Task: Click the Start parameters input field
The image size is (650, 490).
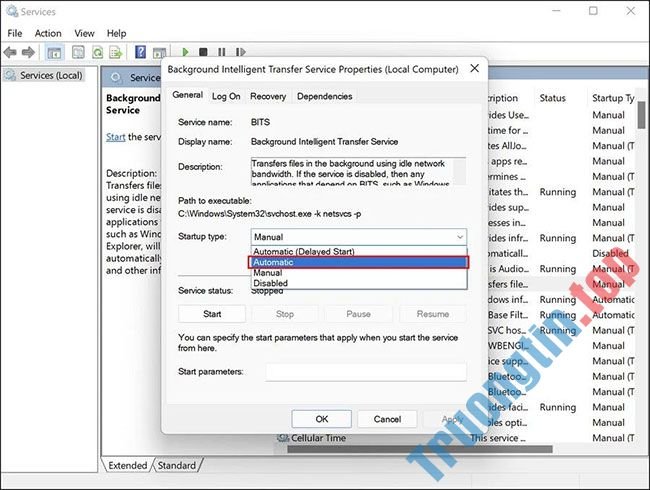Action: tap(366, 372)
